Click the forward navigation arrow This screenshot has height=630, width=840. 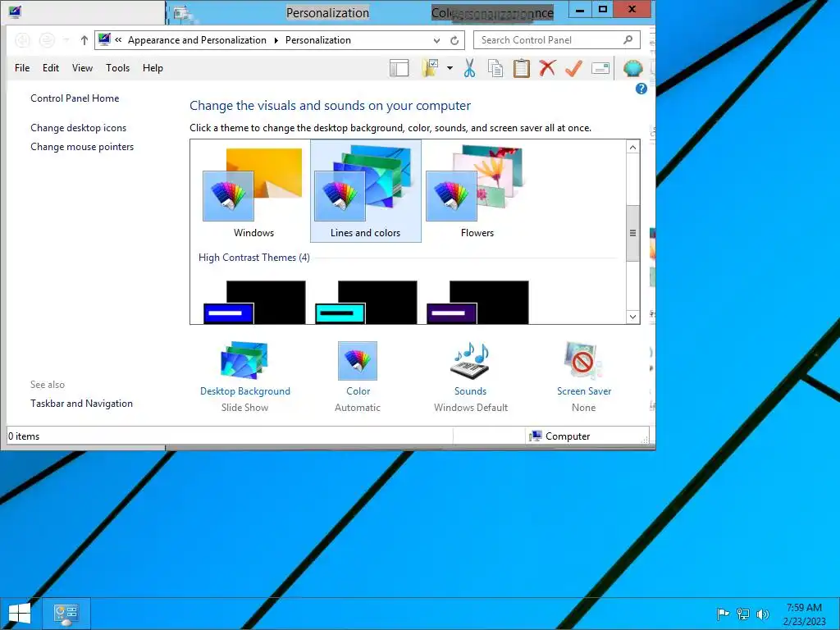(47, 40)
